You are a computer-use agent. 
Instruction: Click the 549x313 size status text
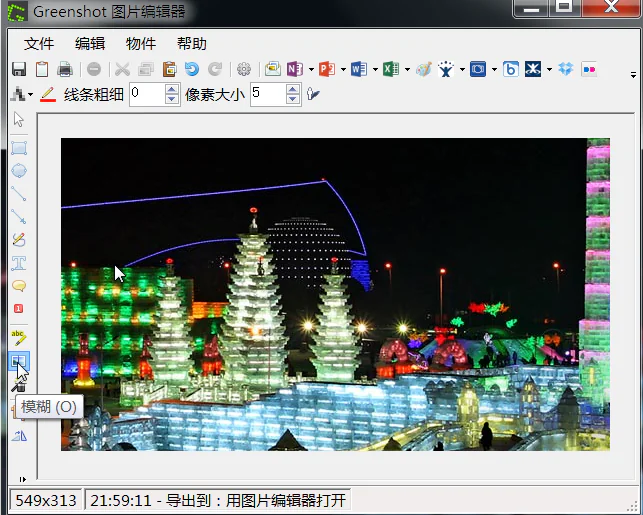[46, 500]
